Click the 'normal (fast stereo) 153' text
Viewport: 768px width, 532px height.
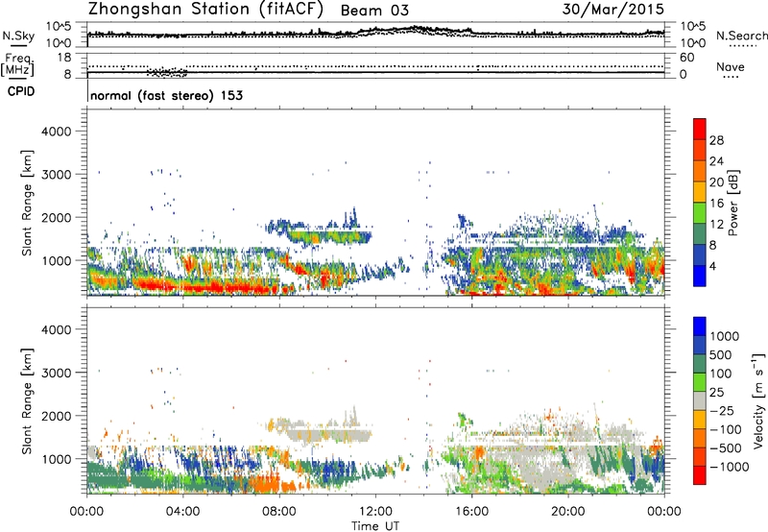coord(166,95)
